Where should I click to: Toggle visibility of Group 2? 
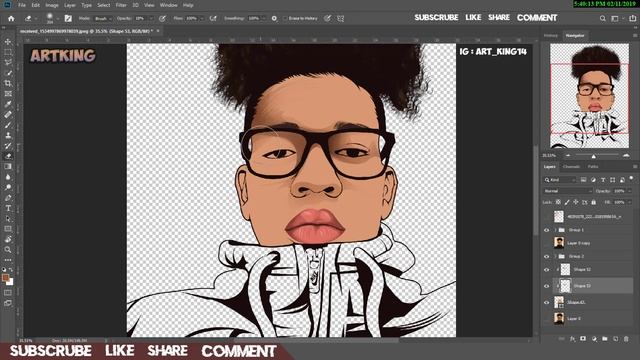point(547,257)
